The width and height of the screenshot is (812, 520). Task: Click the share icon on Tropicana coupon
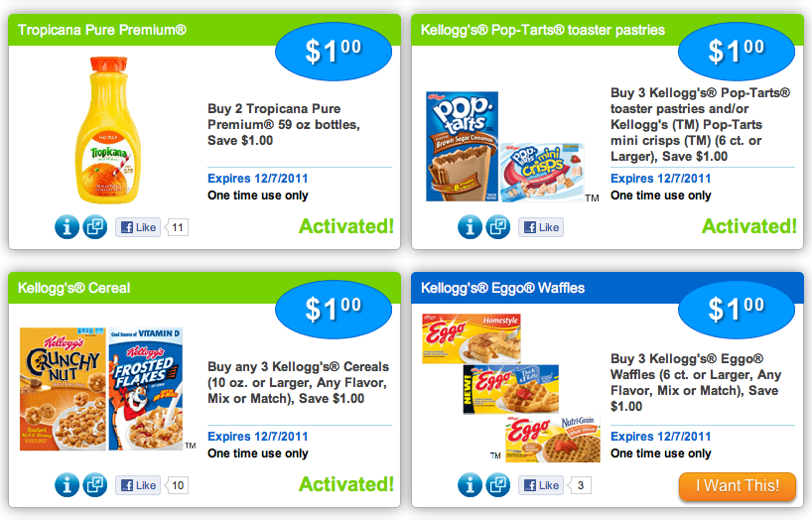pos(95,227)
